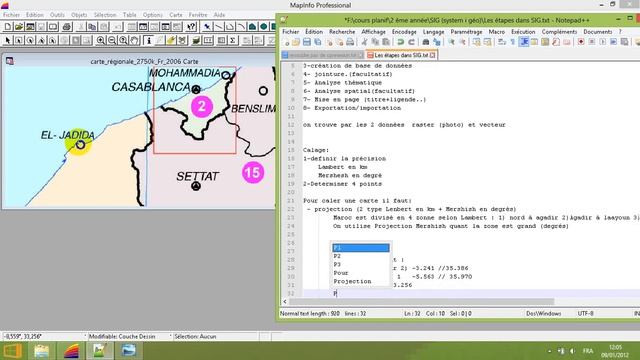Switch to the Les étapes dans SIG.txt tab

[401, 55]
